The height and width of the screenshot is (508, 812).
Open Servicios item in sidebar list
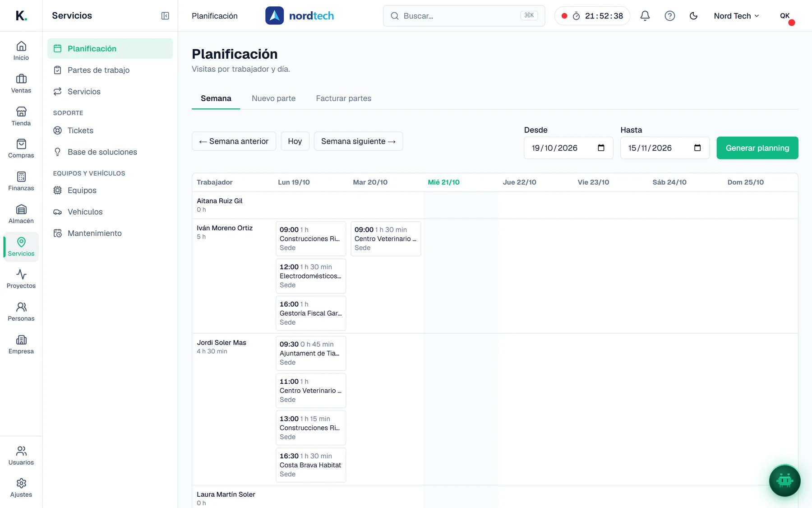pyautogui.click(x=110, y=91)
